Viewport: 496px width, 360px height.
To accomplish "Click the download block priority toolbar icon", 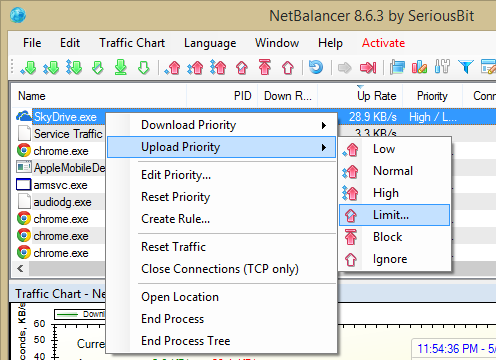I will coord(121,67).
